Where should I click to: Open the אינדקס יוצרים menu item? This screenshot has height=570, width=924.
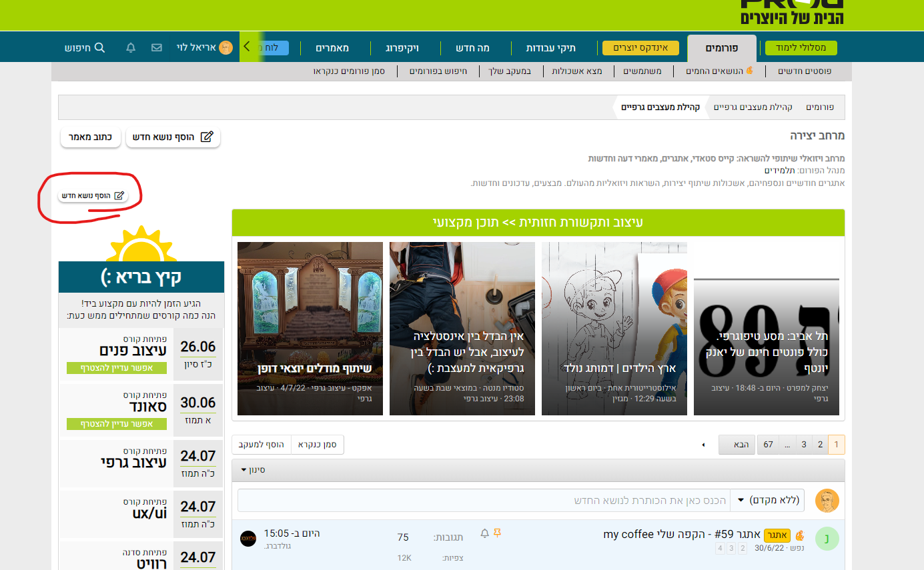(640, 48)
